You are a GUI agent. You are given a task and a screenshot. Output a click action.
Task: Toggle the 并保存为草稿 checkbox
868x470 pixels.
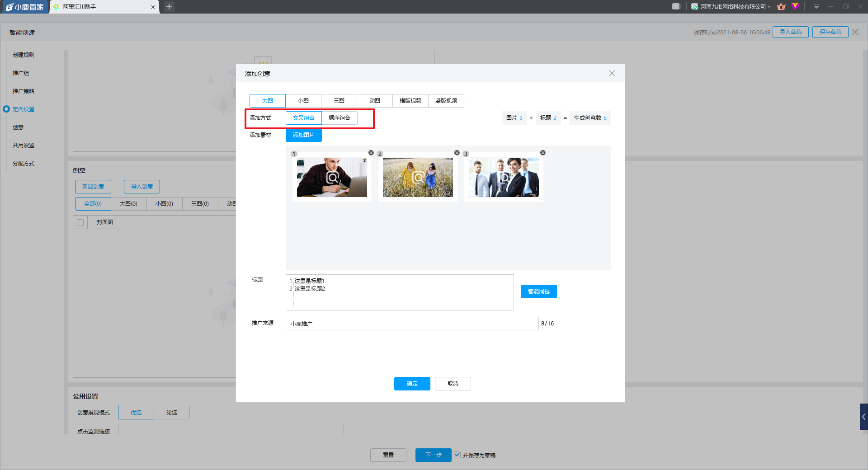457,455
